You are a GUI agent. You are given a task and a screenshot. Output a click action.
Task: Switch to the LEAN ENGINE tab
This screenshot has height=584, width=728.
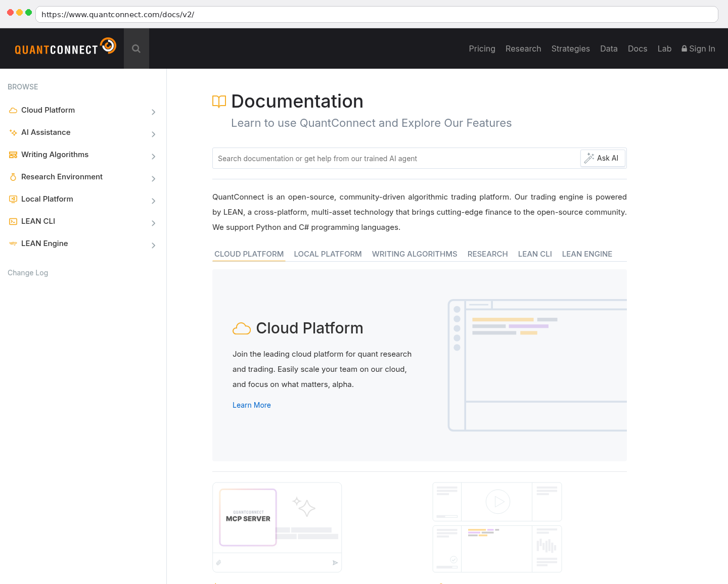(x=587, y=254)
